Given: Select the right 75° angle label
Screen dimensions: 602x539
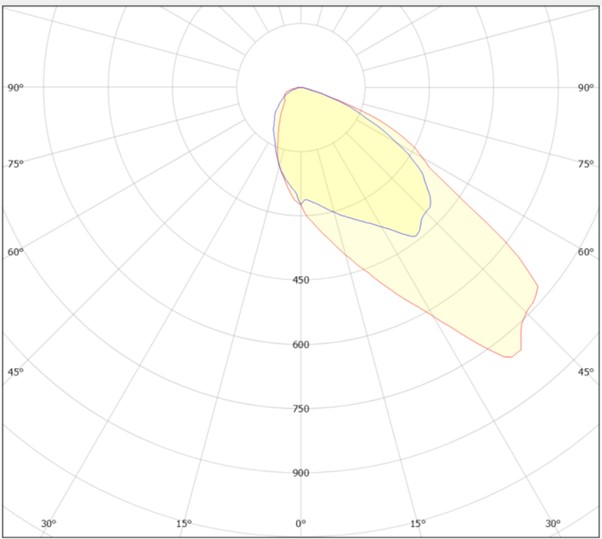Looking at the screenshot, I should click(586, 164).
